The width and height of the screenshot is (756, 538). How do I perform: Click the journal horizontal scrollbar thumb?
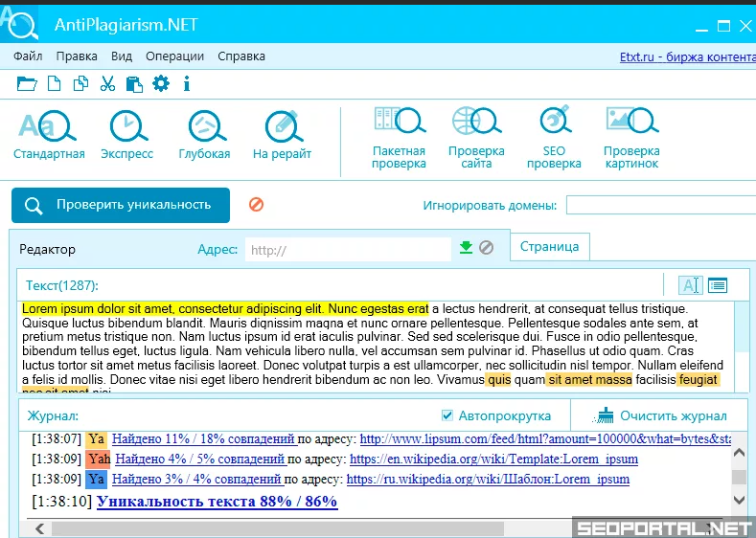click(278, 528)
